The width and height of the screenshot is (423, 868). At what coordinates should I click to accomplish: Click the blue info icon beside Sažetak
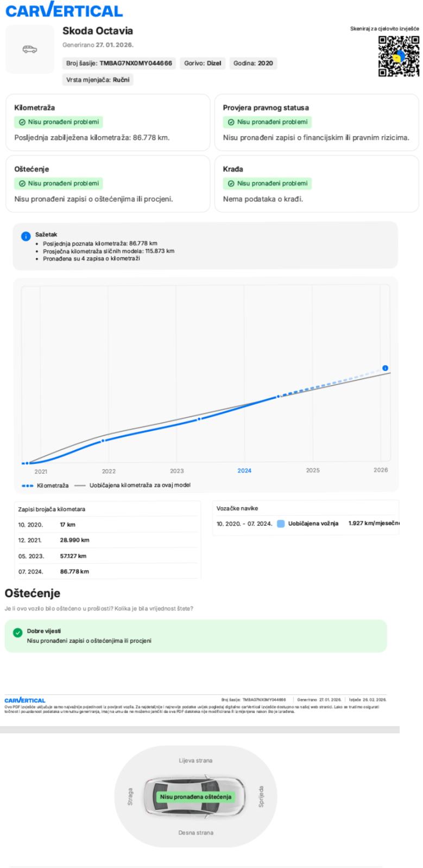pos(26,236)
